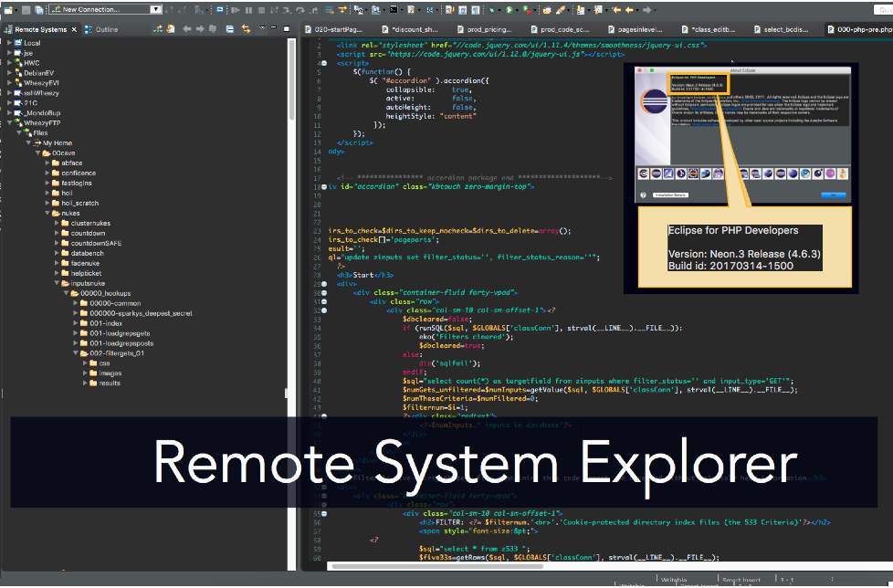Open the Remote Systems view menu triangle
This screenshot has width=893, height=588.
262,28
